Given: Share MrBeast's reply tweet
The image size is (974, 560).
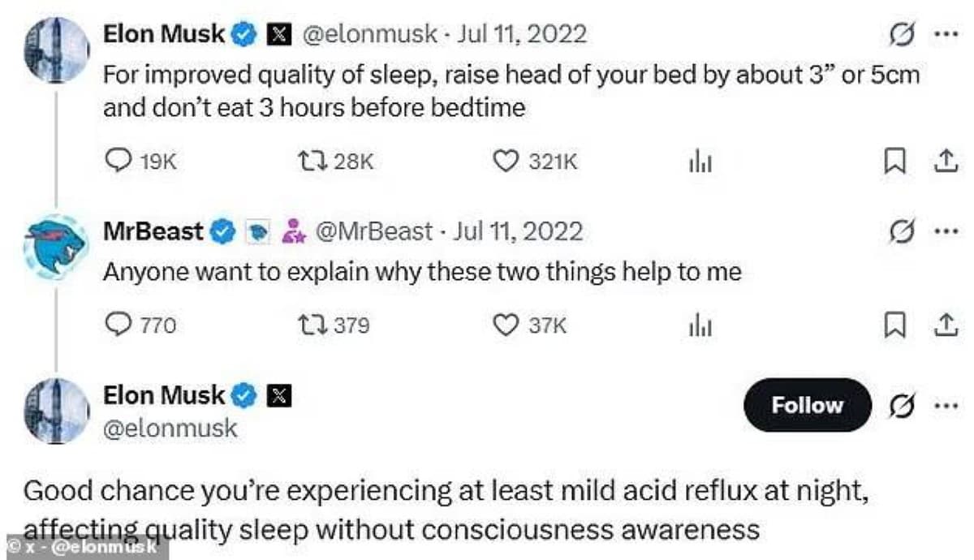Looking at the screenshot, I should 943,325.
